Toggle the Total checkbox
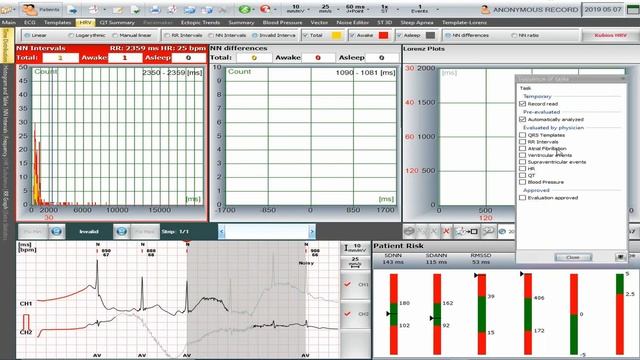Image resolution: width=640 pixels, height=360 pixels. [x=305, y=36]
